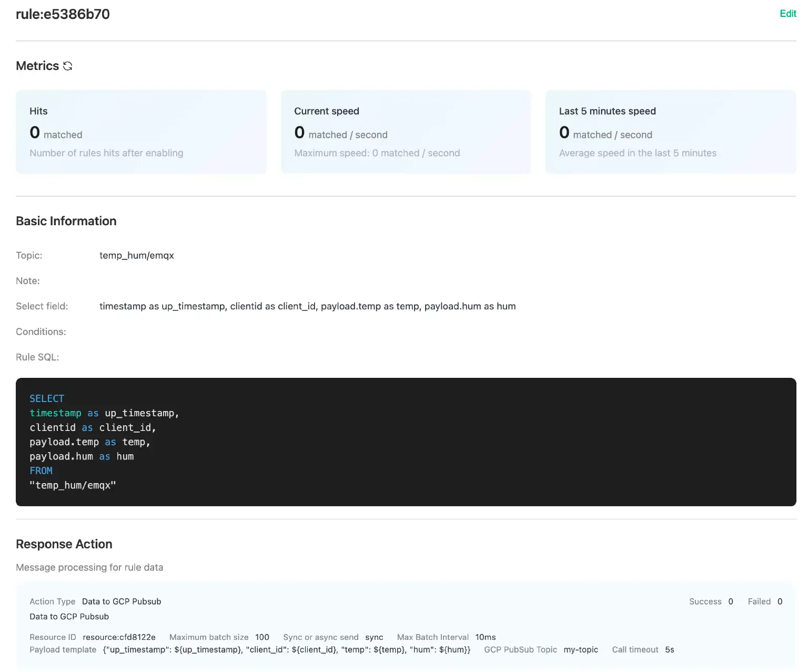Image resolution: width=808 pixels, height=672 pixels.
Task: Click the Basic Information section heading
Action: 66,220
